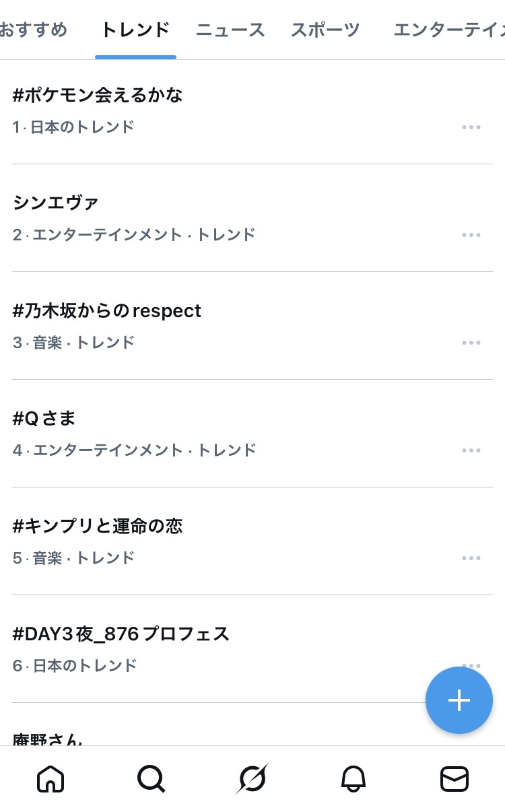Open the #DAY3夜_876プロフェス trend
505x812 pixels.
coord(121,634)
